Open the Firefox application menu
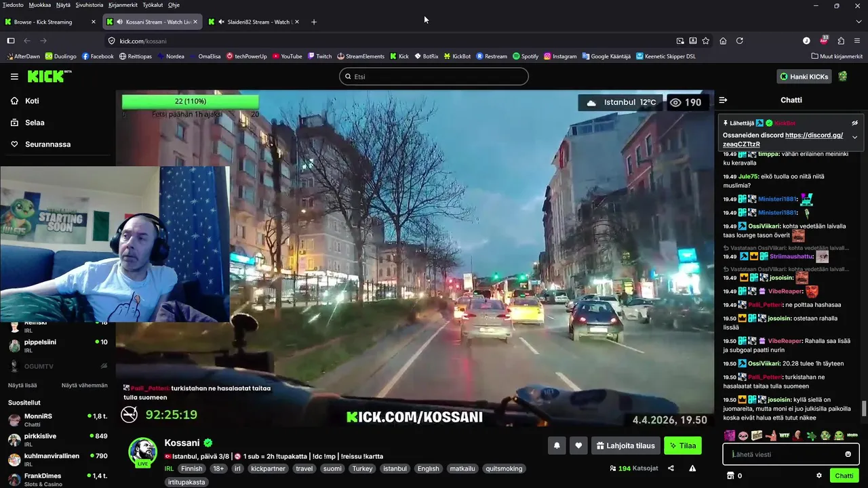 click(858, 41)
